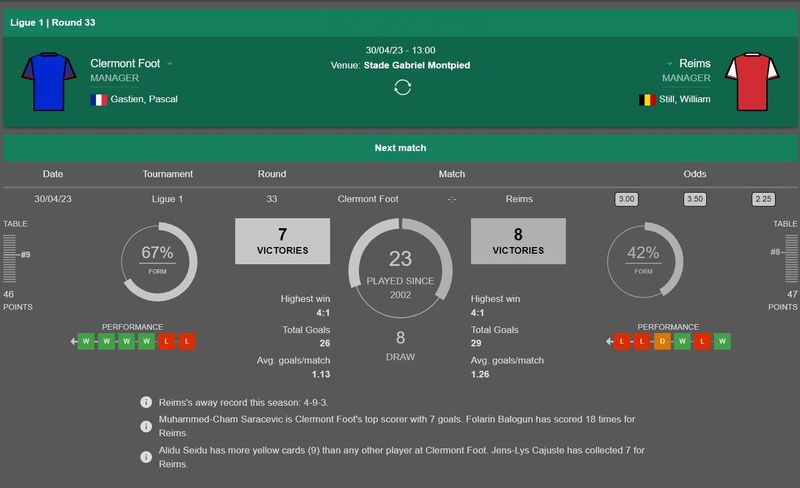Click the blue Clermont Foot jersey icon

[48, 81]
